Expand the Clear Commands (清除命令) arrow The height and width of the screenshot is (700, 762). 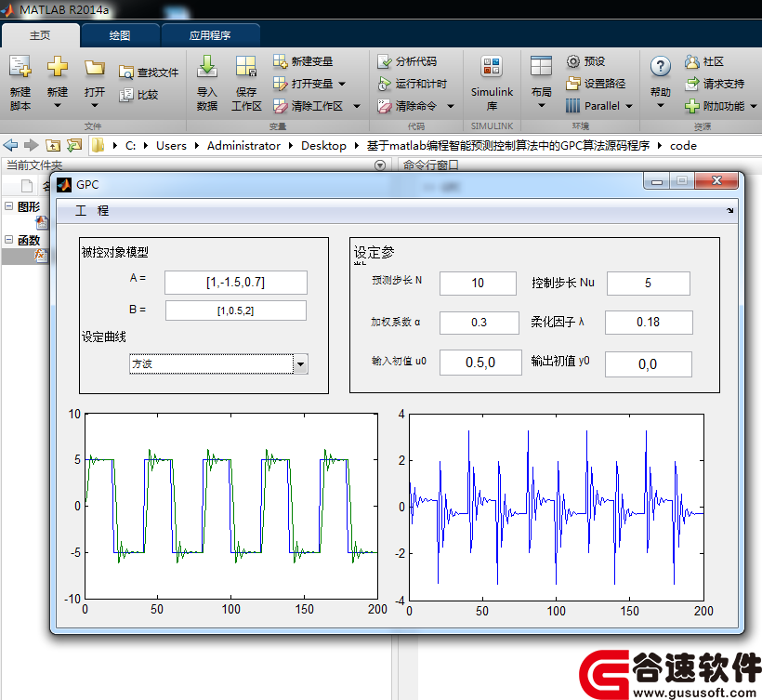[x=451, y=106]
